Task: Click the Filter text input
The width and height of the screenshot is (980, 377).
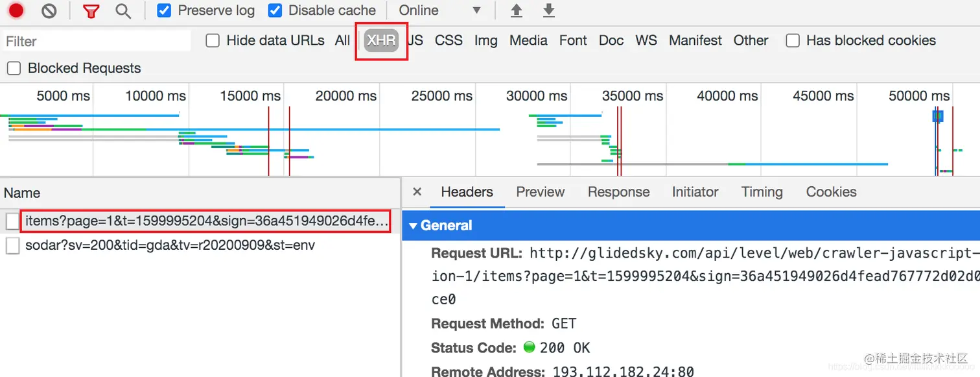Action: tap(97, 41)
